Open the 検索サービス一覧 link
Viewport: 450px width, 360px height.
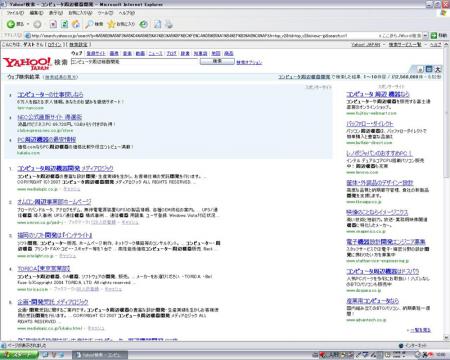click(405, 45)
